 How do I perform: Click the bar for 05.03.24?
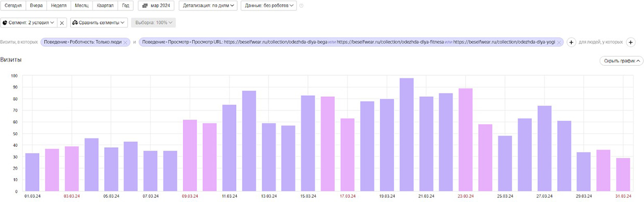click(x=111, y=169)
